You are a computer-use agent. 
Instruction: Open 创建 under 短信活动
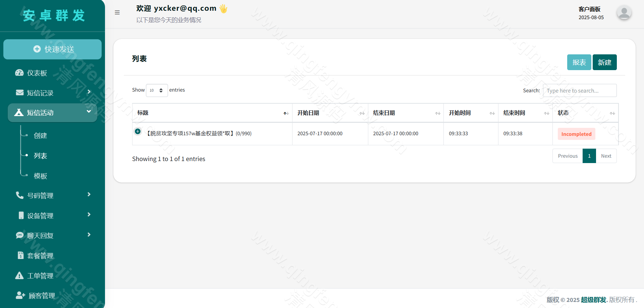tap(40, 136)
